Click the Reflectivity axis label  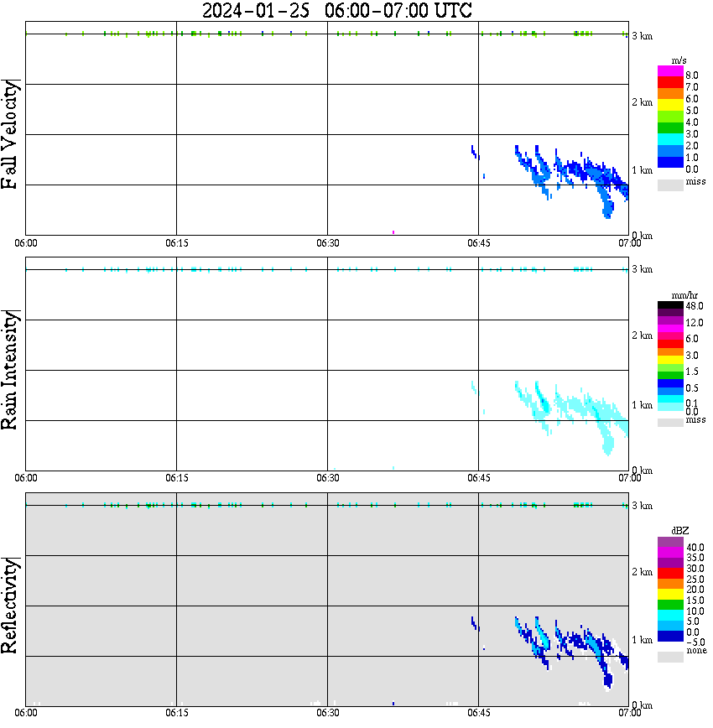point(9,606)
